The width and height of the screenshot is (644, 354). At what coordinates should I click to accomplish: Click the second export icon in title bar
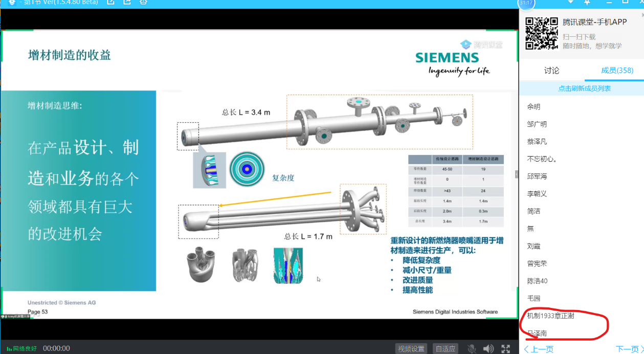pos(127,2)
